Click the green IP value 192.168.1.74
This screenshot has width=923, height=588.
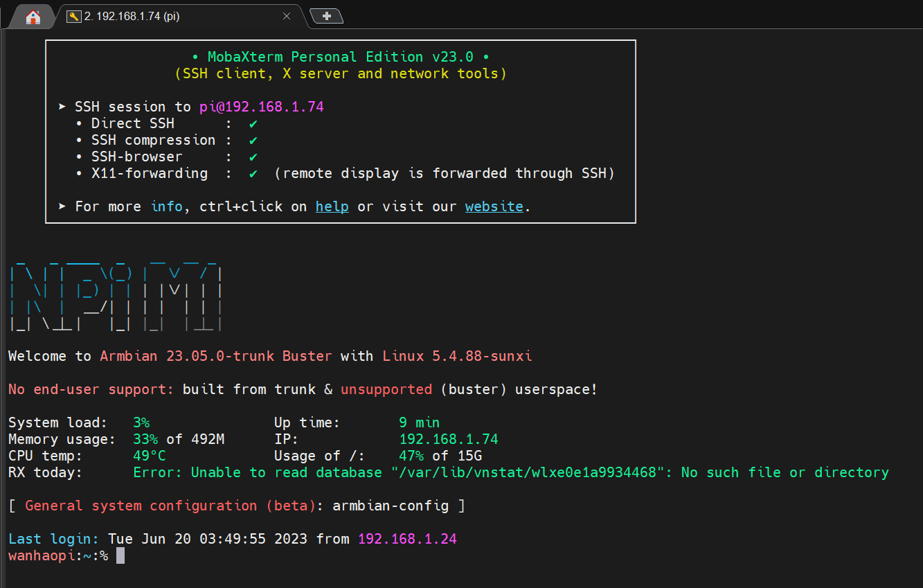click(x=449, y=439)
